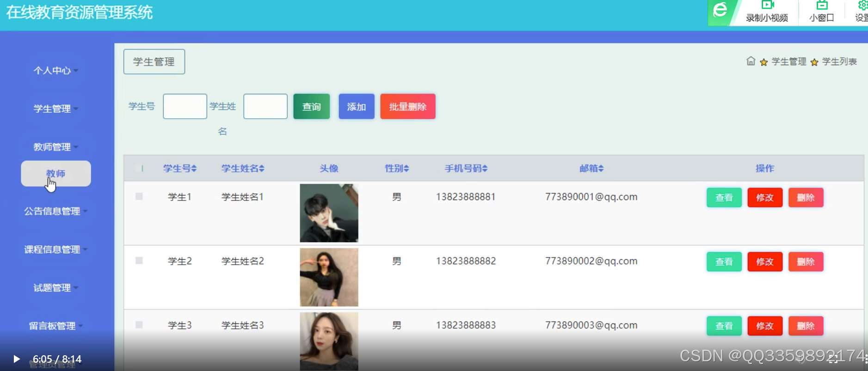The image size is (868, 371).
Task: Click the 学生姓名3 name cell
Action: click(242, 325)
